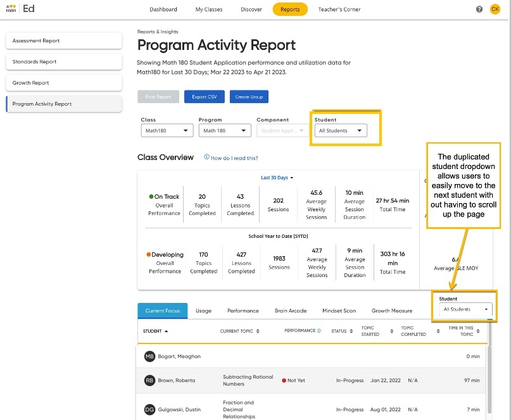Click the Reports & Insights breadcrumb text

click(x=158, y=32)
